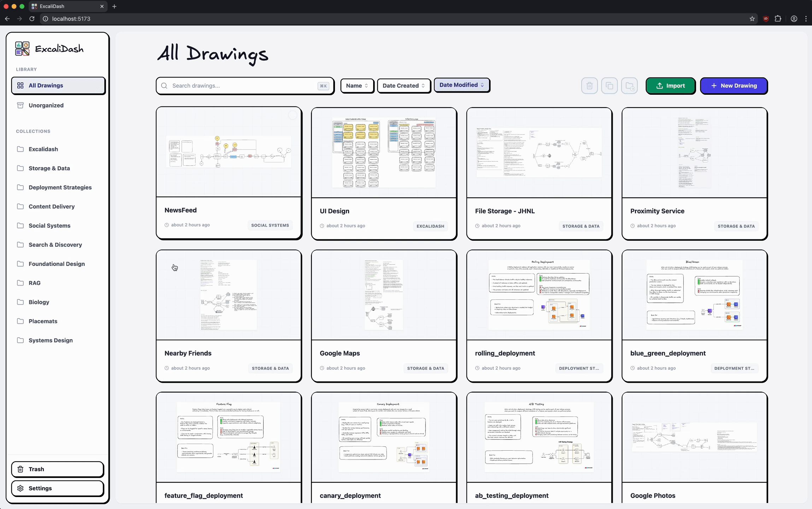Select the Deployment Strategies collection
812x509 pixels.
point(60,187)
